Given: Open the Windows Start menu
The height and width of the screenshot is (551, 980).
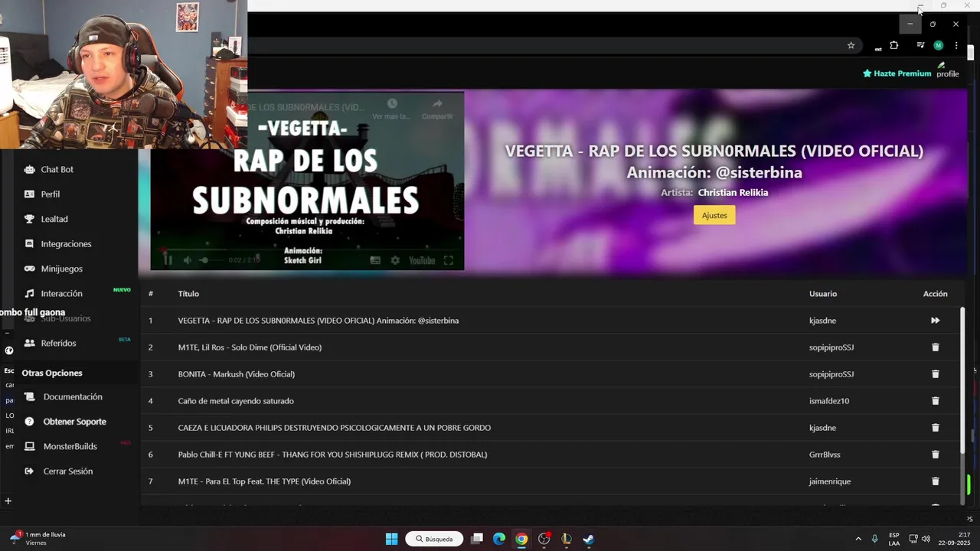Looking at the screenshot, I should [391, 539].
